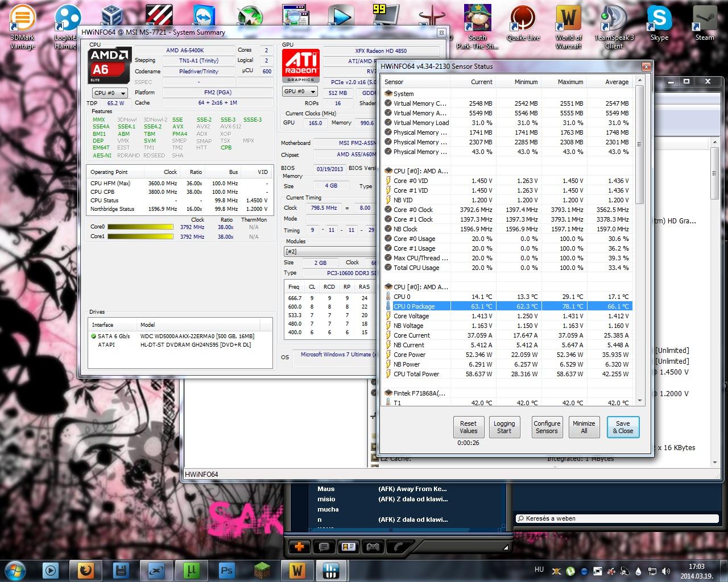Select the NB Voltage sensor row

(507, 326)
